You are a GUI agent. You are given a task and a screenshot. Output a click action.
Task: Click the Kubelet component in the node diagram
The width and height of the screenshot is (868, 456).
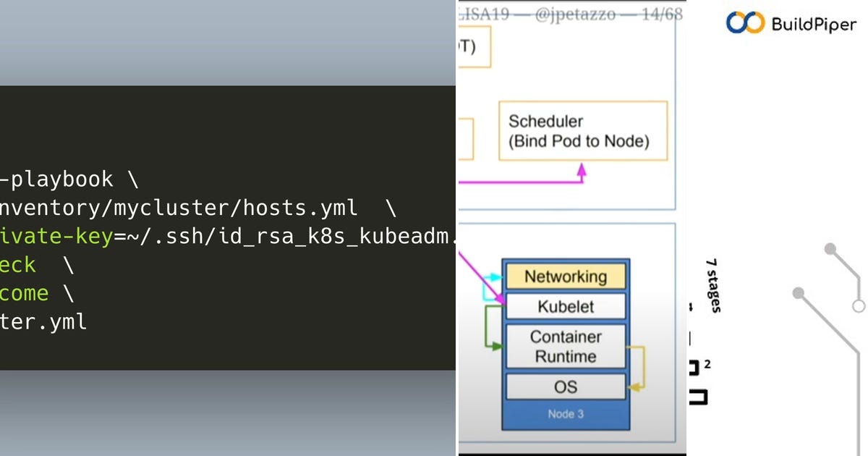(566, 305)
